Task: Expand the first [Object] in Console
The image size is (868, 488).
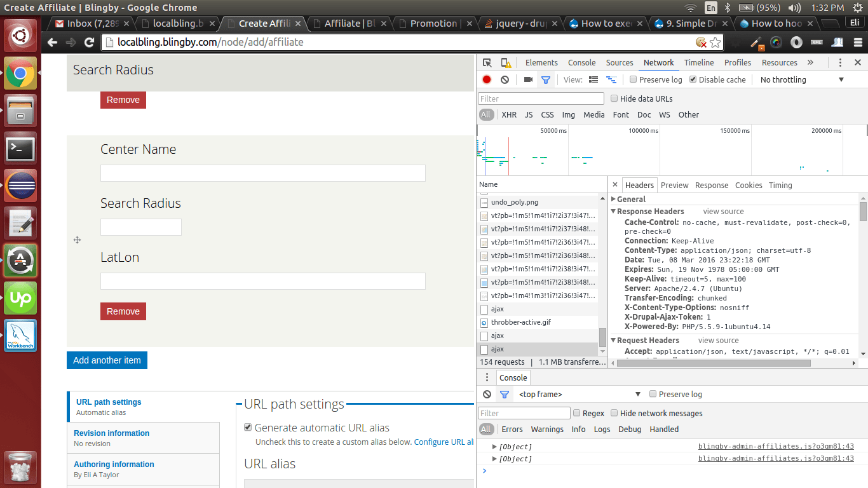Action: click(x=494, y=446)
